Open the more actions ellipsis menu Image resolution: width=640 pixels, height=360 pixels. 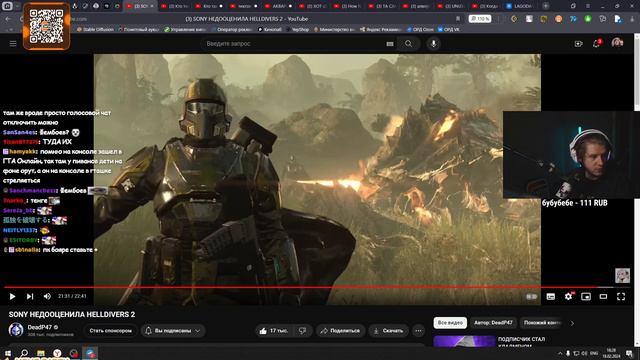[x=418, y=331]
